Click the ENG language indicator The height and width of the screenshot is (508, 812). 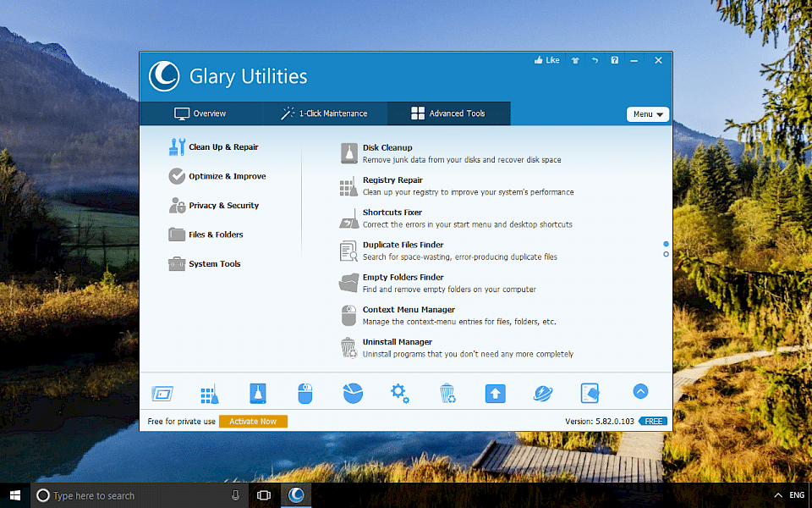click(797, 495)
